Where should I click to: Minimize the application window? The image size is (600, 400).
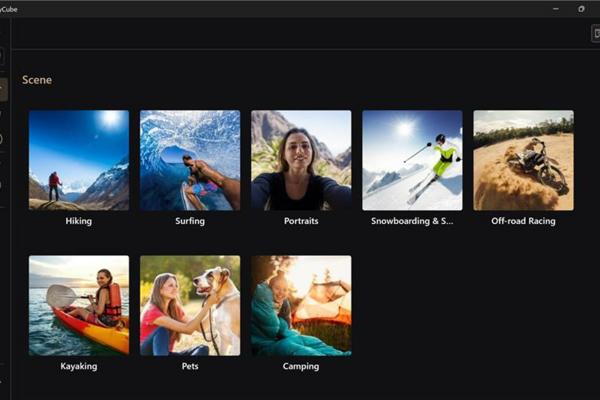pyautogui.click(x=553, y=8)
